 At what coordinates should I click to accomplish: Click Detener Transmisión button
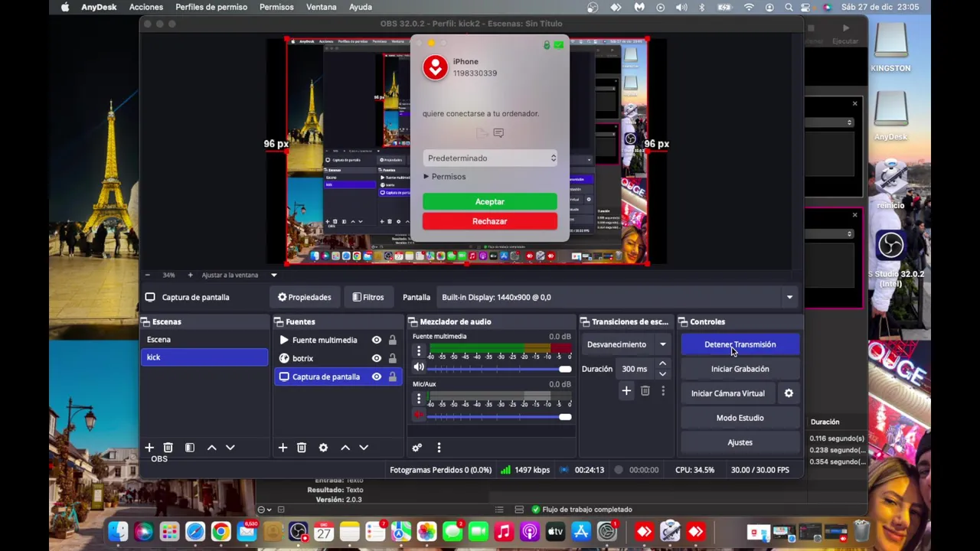point(740,344)
